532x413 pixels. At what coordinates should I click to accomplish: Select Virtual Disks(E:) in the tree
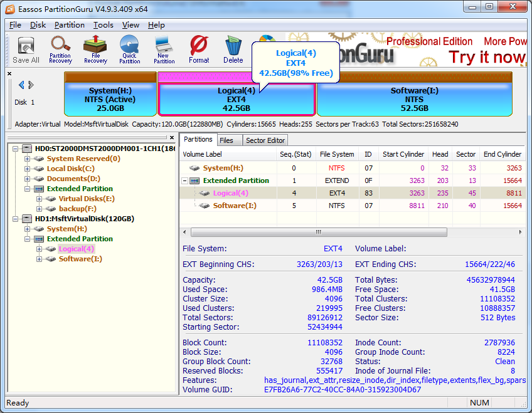point(87,199)
